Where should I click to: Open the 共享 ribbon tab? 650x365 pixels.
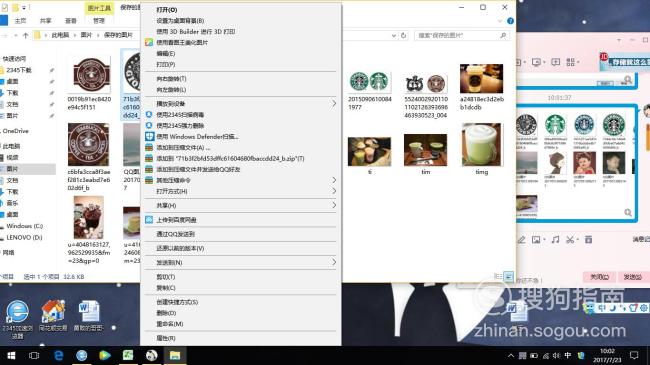[x=46, y=21]
